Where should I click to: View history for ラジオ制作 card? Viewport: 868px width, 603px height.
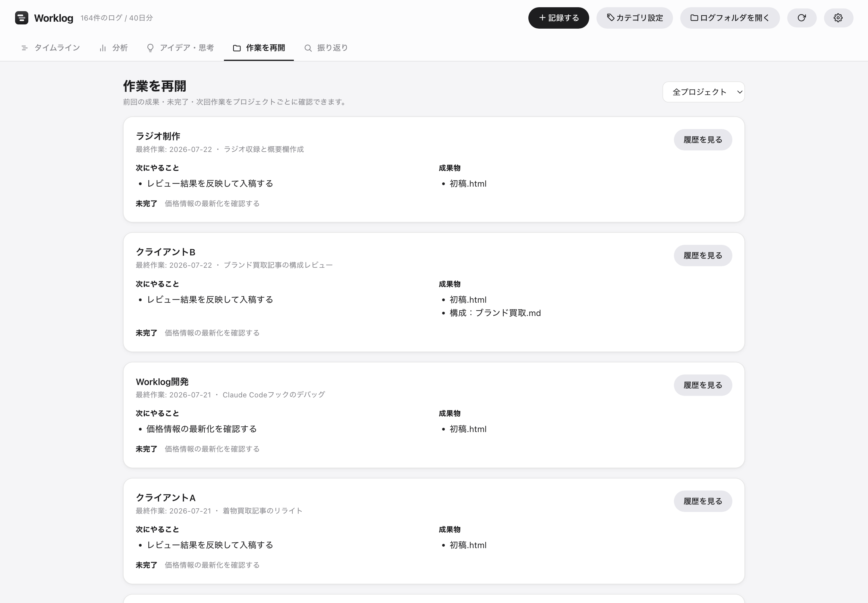point(703,140)
